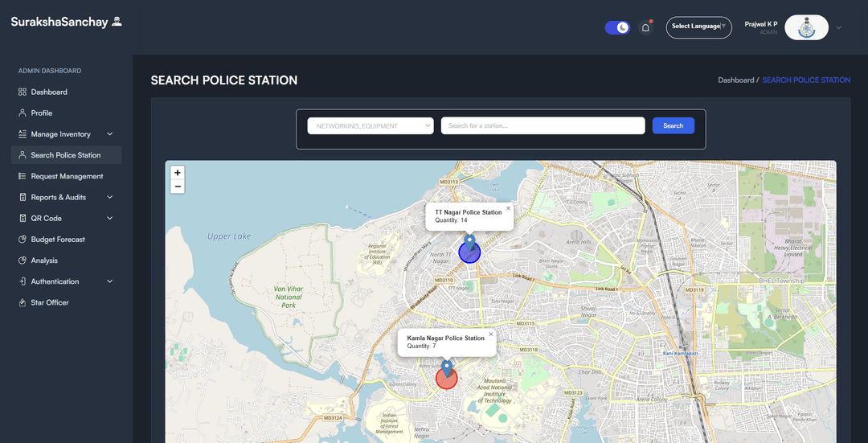
Task: Click the police officer logo icon beside SurakshaSanchay
Action: [117, 22]
